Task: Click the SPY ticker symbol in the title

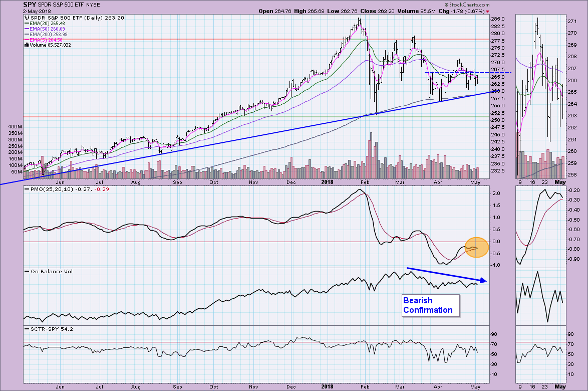Action: tap(30, 5)
